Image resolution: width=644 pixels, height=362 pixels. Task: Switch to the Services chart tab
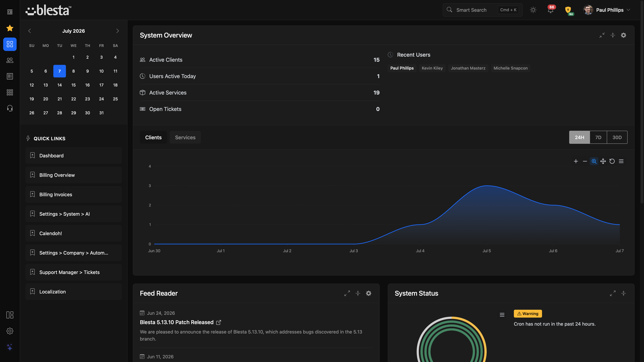(185, 137)
